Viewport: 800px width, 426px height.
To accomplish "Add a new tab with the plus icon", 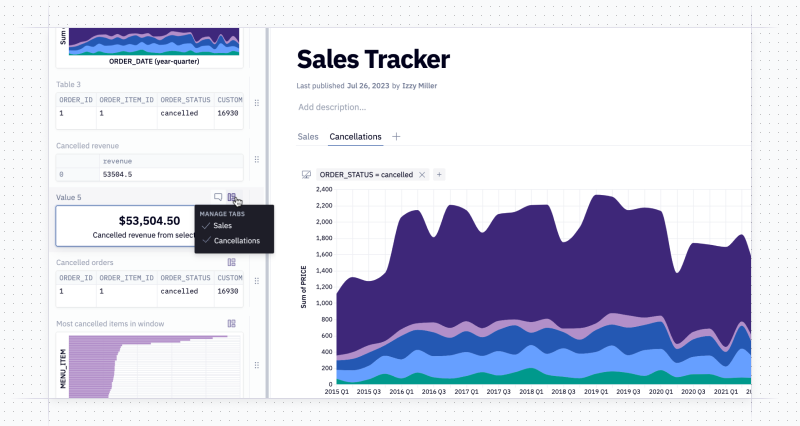I will pyautogui.click(x=396, y=137).
